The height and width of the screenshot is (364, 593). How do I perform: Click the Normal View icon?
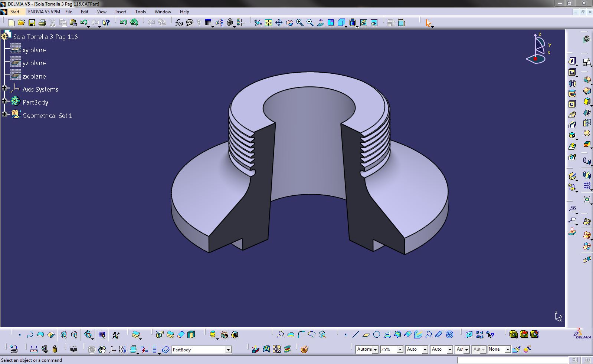[x=320, y=23]
